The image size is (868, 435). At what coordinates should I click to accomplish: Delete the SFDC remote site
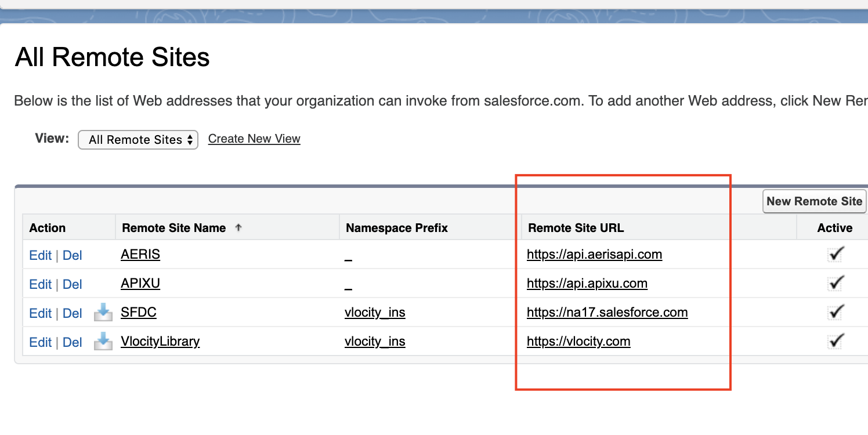coord(72,313)
